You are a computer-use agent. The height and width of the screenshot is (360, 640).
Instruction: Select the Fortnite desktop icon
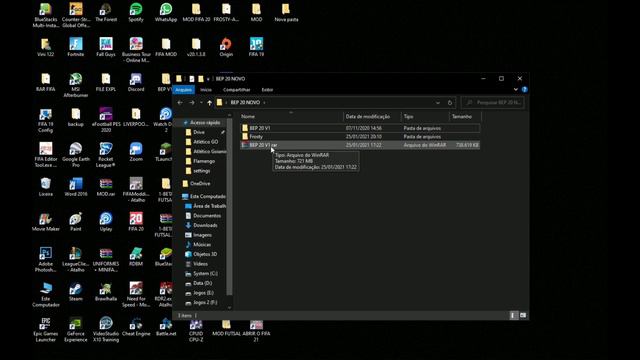point(76,47)
